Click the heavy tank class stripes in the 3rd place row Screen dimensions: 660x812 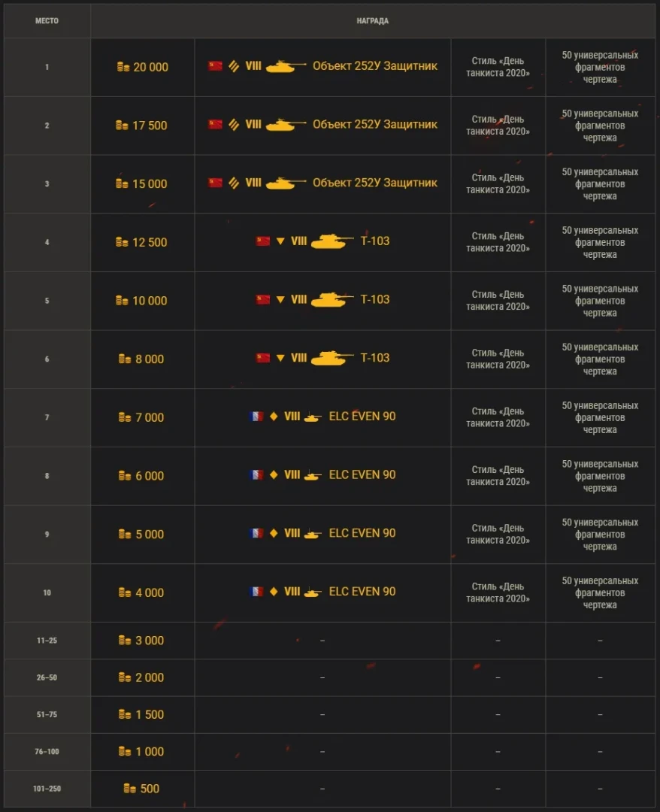[234, 183]
